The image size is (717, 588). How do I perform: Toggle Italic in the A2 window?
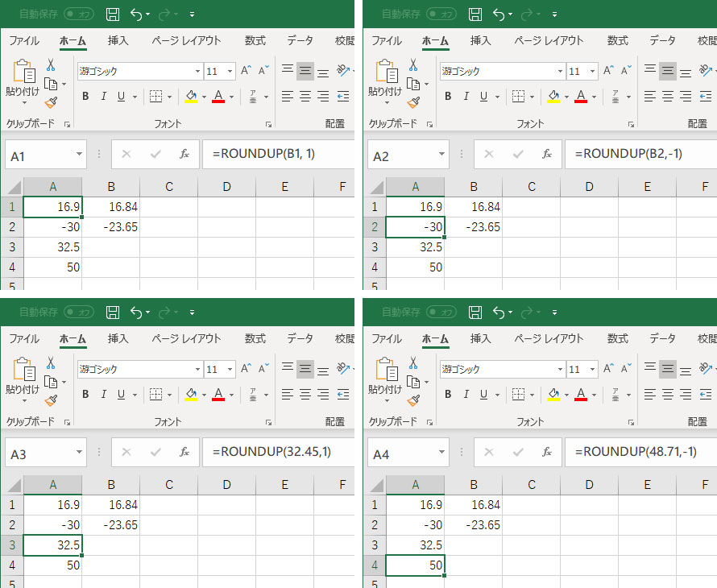click(466, 97)
